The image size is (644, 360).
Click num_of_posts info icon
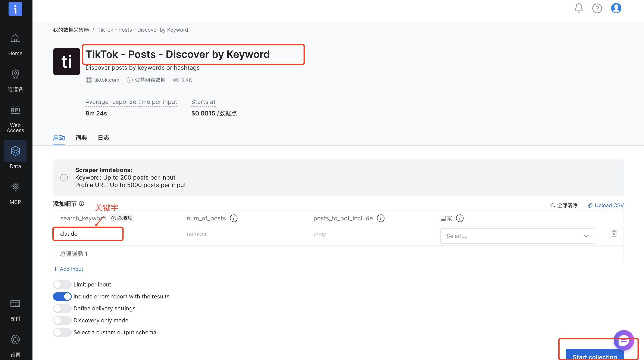point(234,218)
